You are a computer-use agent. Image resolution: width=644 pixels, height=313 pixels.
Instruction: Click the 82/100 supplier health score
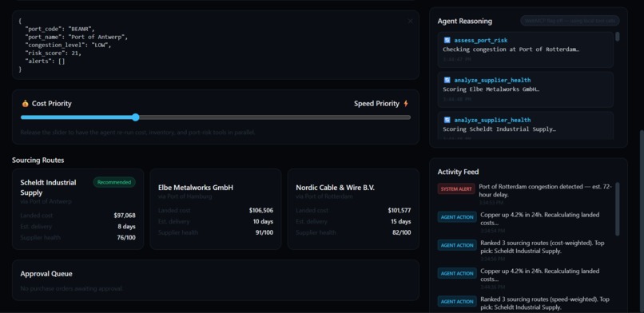[402, 232]
